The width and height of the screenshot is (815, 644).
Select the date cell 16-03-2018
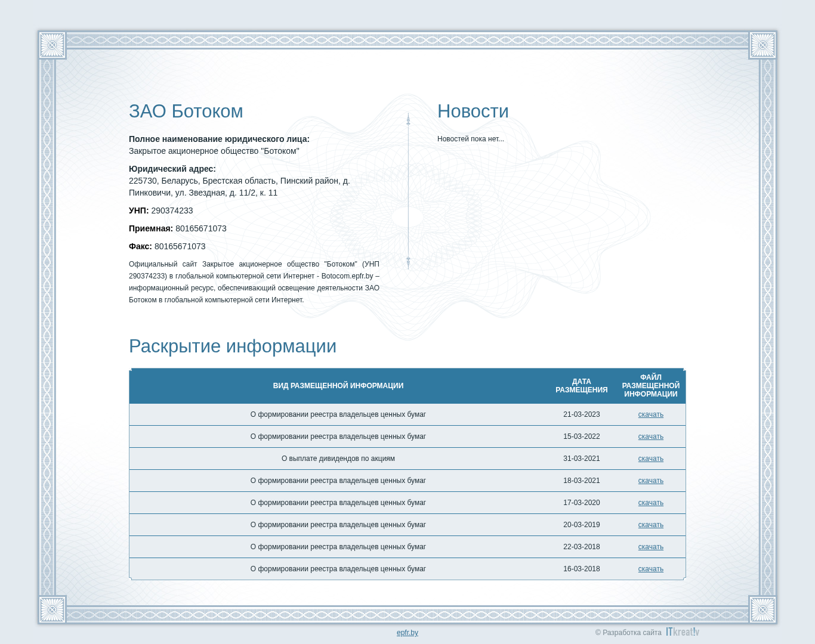coord(582,569)
